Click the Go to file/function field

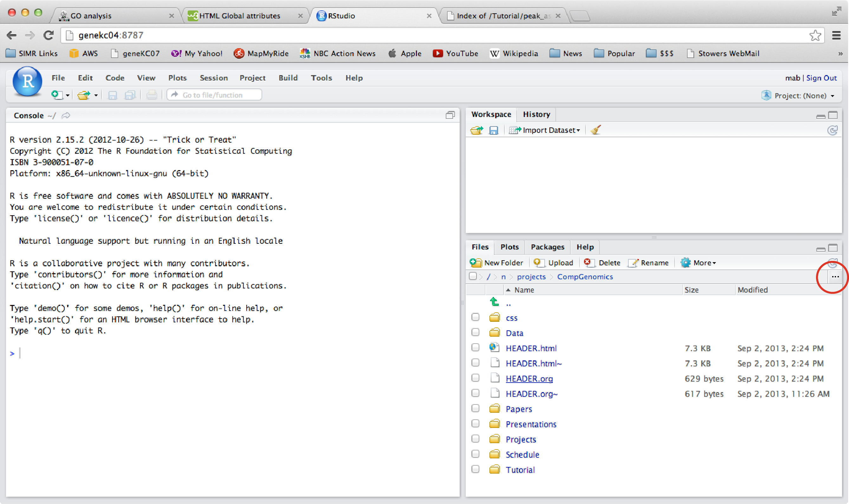coord(214,95)
